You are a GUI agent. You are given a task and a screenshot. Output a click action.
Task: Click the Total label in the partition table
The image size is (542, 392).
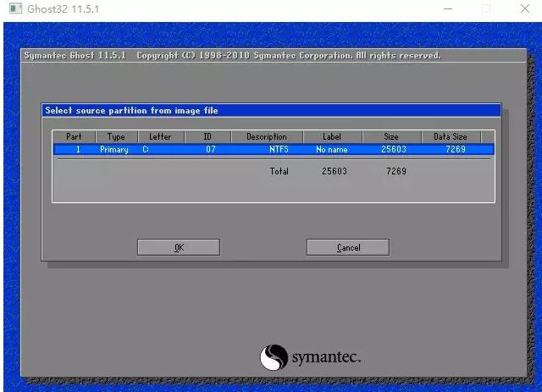pos(279,171)
